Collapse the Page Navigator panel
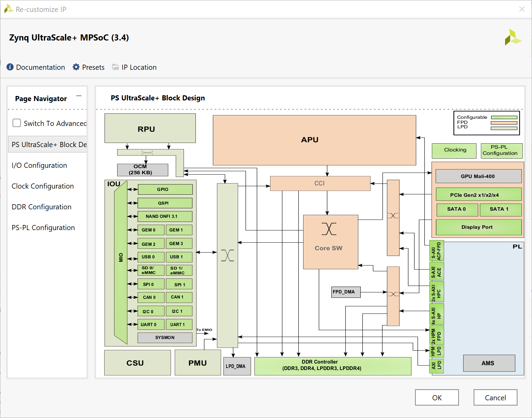532x418 pixels. pyautogui.click(x=79, y=96)
